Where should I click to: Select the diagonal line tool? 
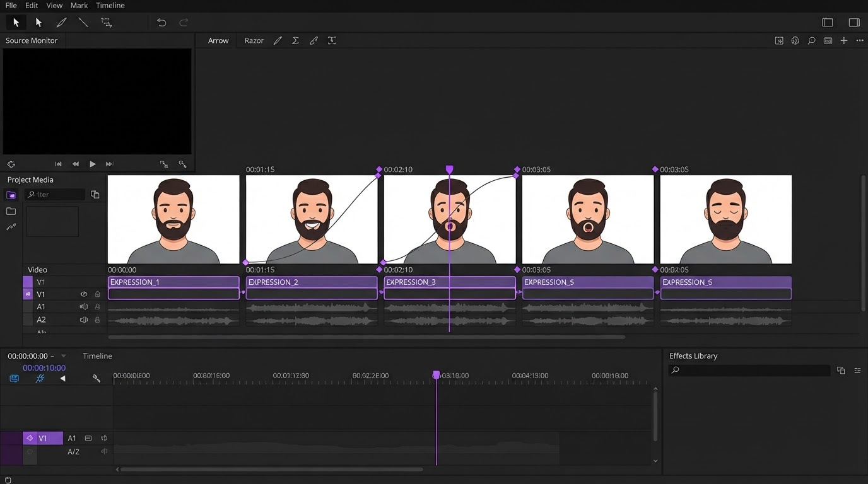coord(83,23)
